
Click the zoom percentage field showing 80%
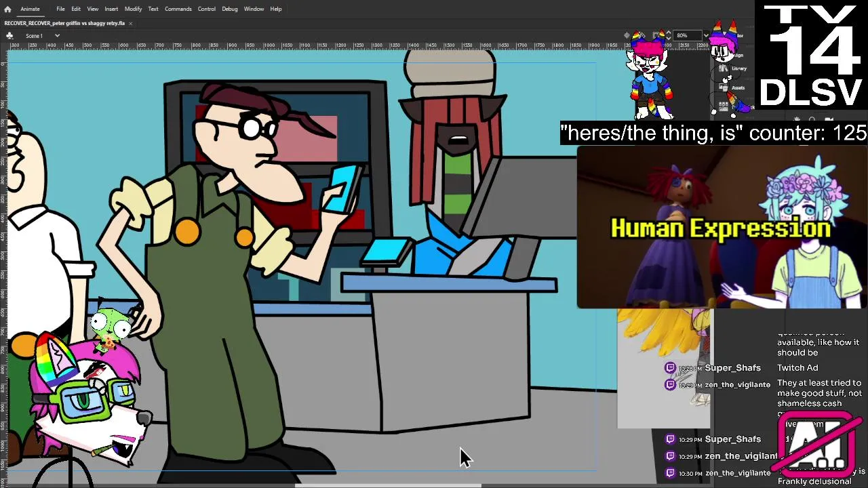pyautogui.click(x=688, y=35)
